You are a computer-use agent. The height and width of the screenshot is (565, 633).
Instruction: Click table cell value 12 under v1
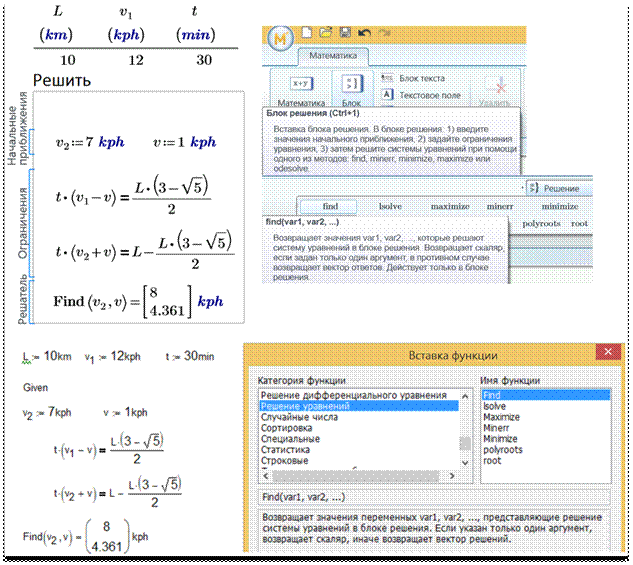click(136, 60)
